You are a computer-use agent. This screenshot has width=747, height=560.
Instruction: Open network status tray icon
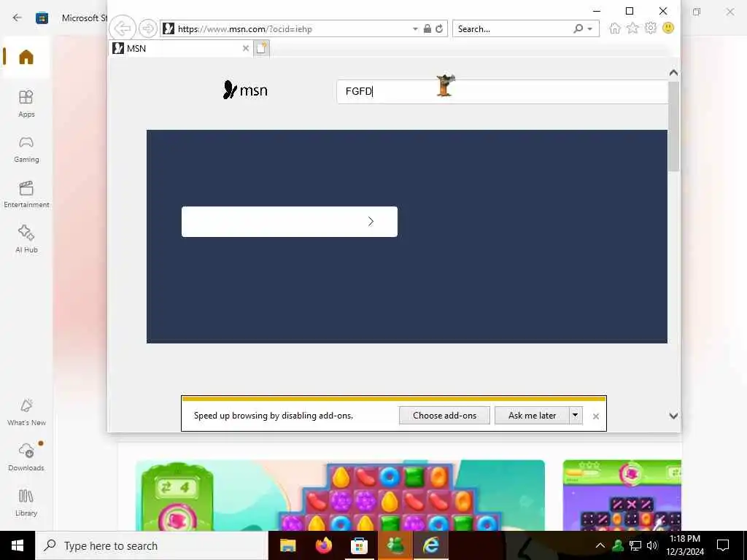click(x=635, y=545)
